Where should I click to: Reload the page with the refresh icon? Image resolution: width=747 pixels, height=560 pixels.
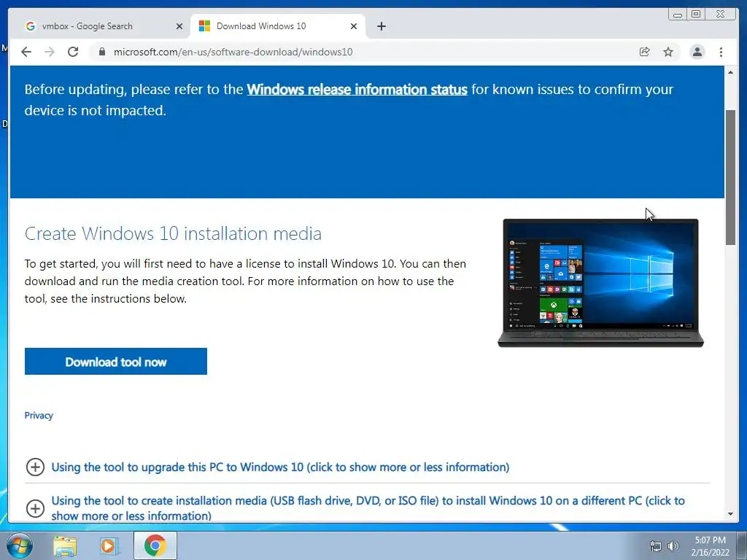[x=73, y=52]
